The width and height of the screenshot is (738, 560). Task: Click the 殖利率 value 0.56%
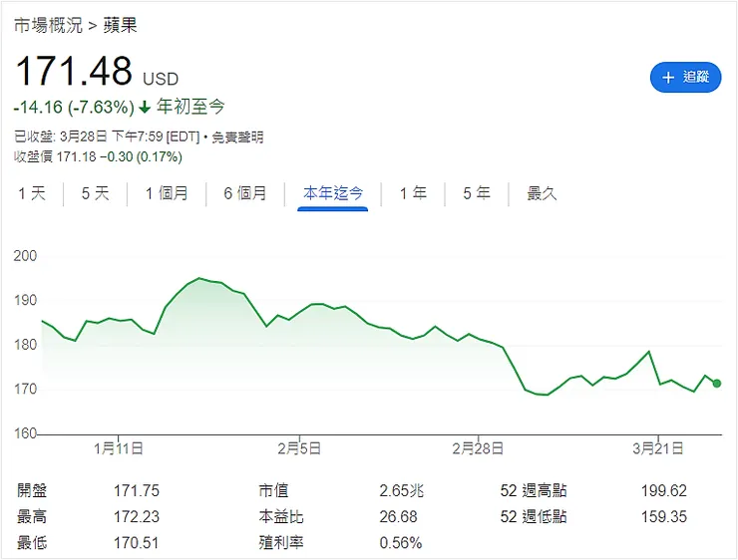(401, 543)
